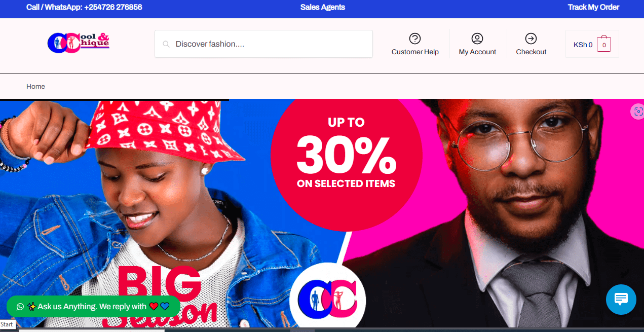Open the blue live chat bubble
This screenshot has width=644, height=332.
coord(621,299)
